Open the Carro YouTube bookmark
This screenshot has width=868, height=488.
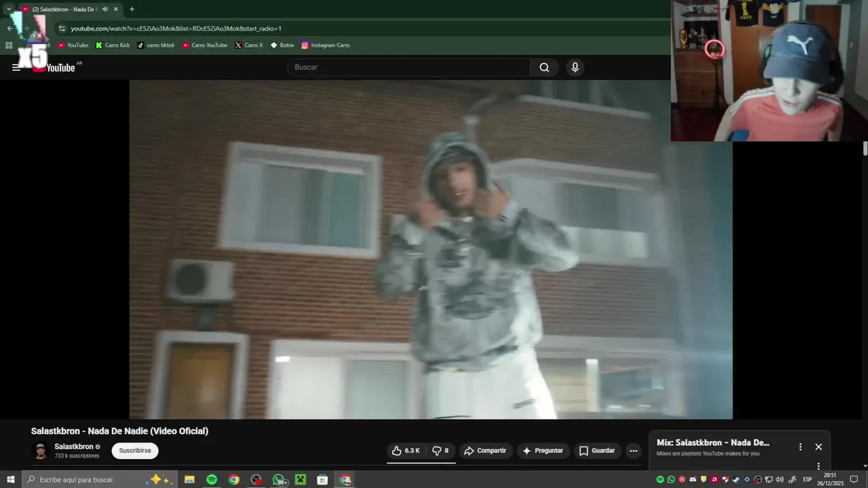tap(205, 45)
